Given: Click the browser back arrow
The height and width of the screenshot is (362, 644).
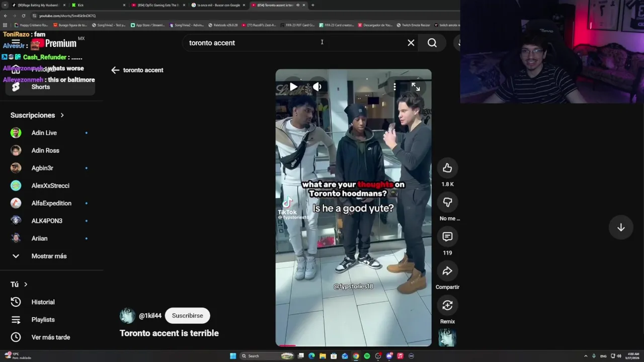Looking at the screenshot, I should (6, 16).
